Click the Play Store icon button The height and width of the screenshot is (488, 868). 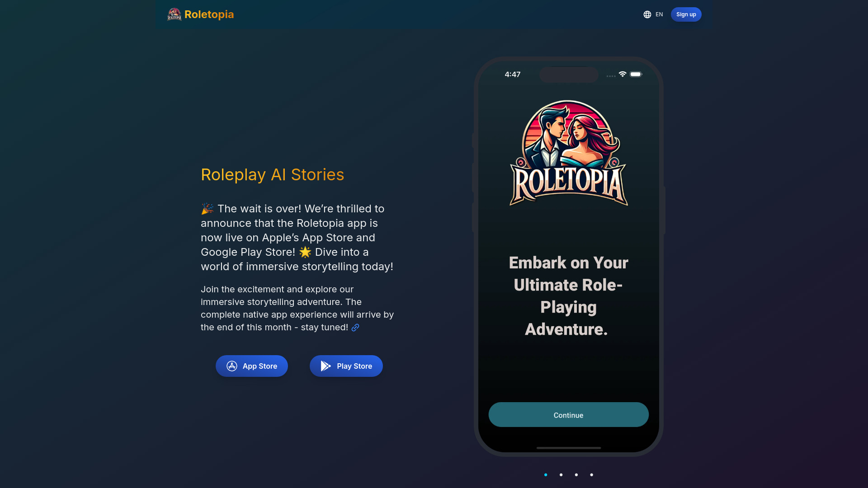(x=326, y=366)
